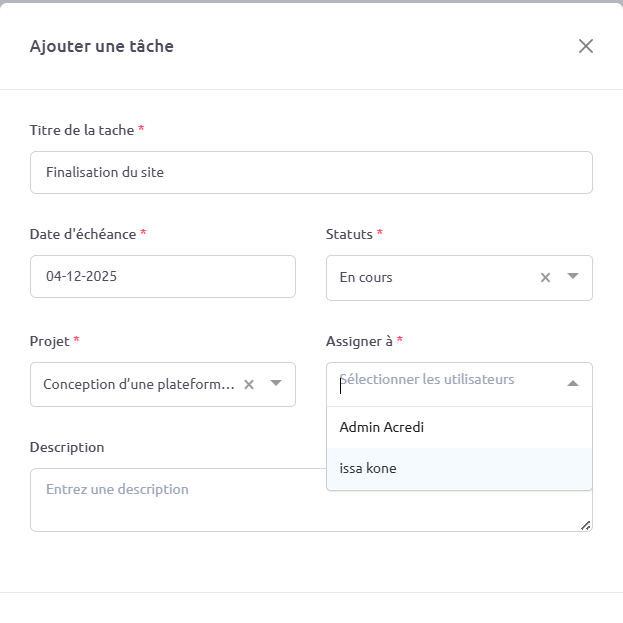The width and height of the screenshot is (623, 623).
Task: Collapse the Assigner à user list arrow
Action: click(573, 383)
